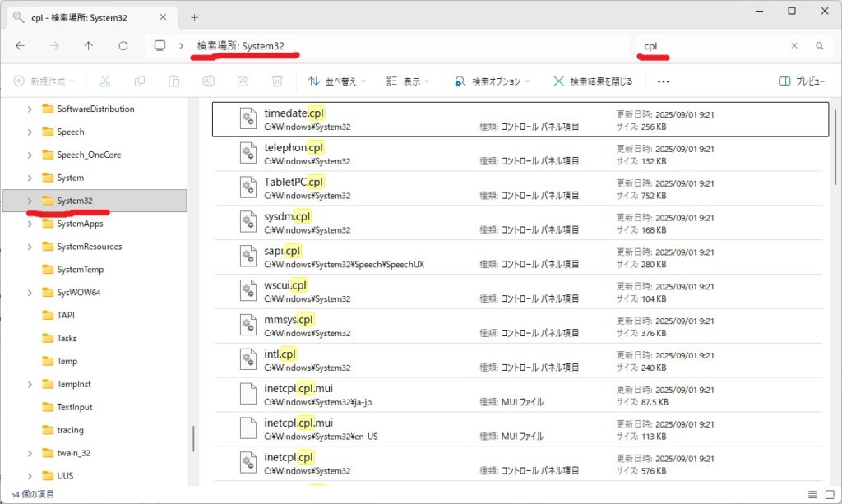
Task: Open the 並べ替え sort dropdown
Action: pyautogui.click(x=337, y=81)
